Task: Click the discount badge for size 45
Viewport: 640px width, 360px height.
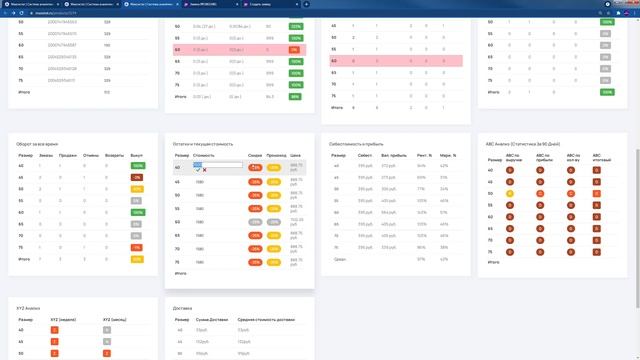Action: coord(255,182)
